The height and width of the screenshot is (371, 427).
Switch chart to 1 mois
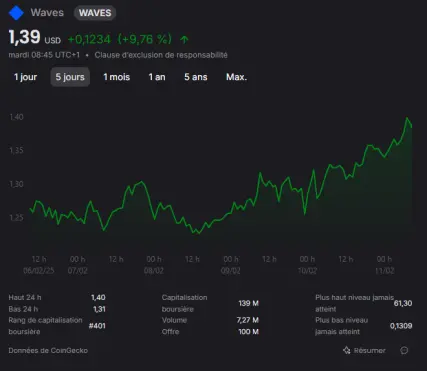[x=117, y=77]
